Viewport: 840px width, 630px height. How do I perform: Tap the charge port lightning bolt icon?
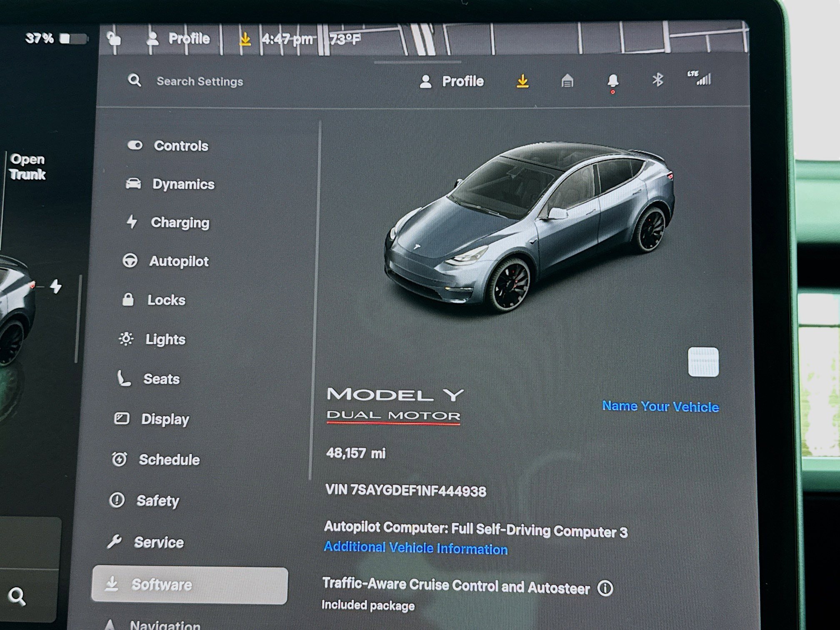coord(55,286)
